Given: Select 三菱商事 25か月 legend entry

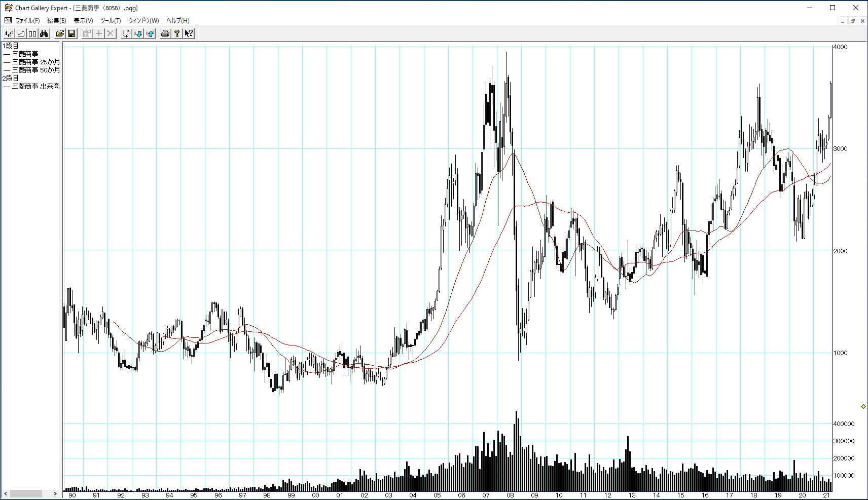Looking at the screenshot, I should 36,62.
